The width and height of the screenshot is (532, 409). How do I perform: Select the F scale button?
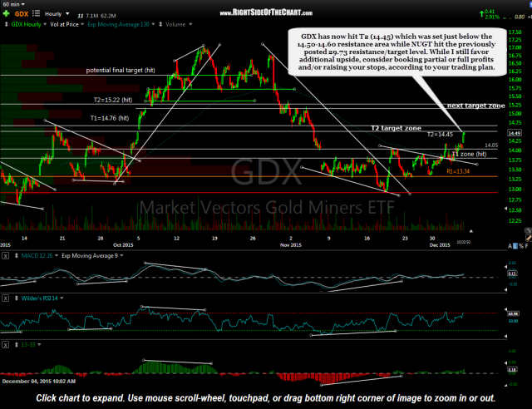click(526, 246)
